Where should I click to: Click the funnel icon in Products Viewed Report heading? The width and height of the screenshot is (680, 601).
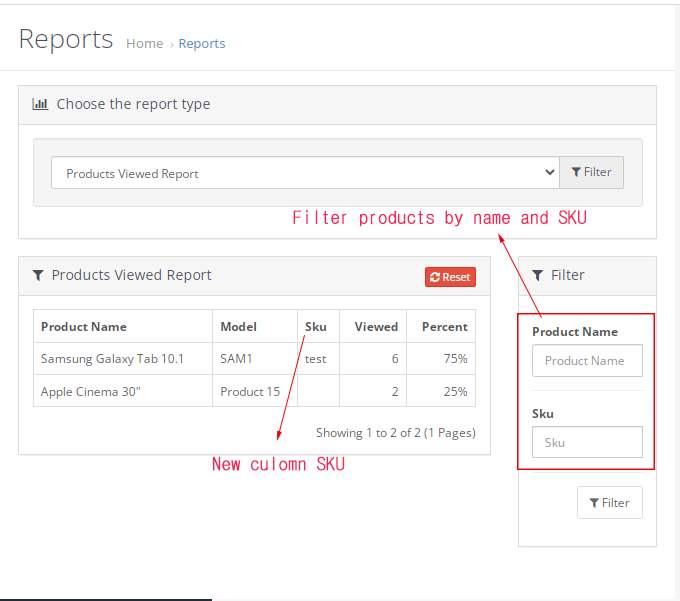[38, 275]
